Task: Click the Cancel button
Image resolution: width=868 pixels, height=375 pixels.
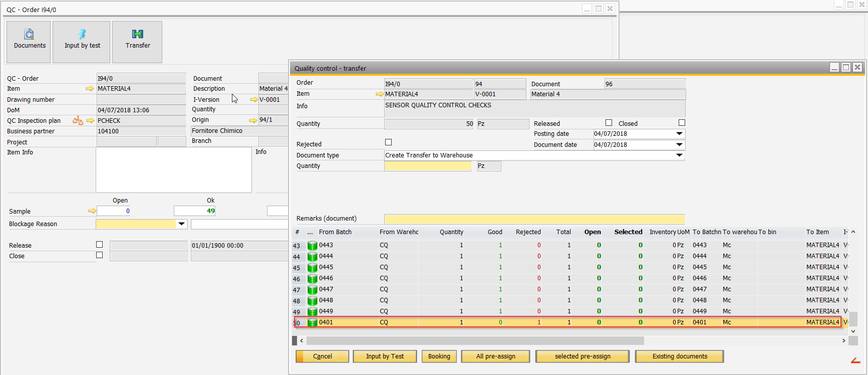Action: [x=323, y=356]
